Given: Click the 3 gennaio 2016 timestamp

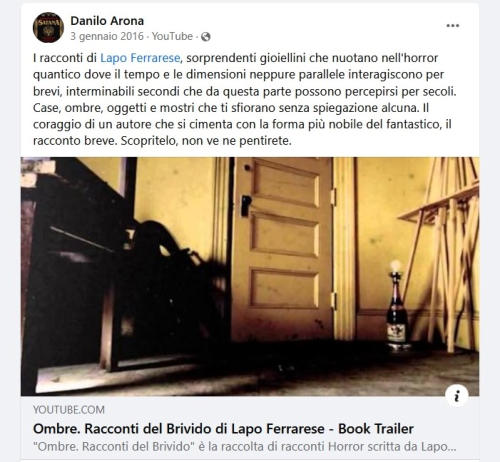Looking at the screenshot, I should click(x=107, y=36).
